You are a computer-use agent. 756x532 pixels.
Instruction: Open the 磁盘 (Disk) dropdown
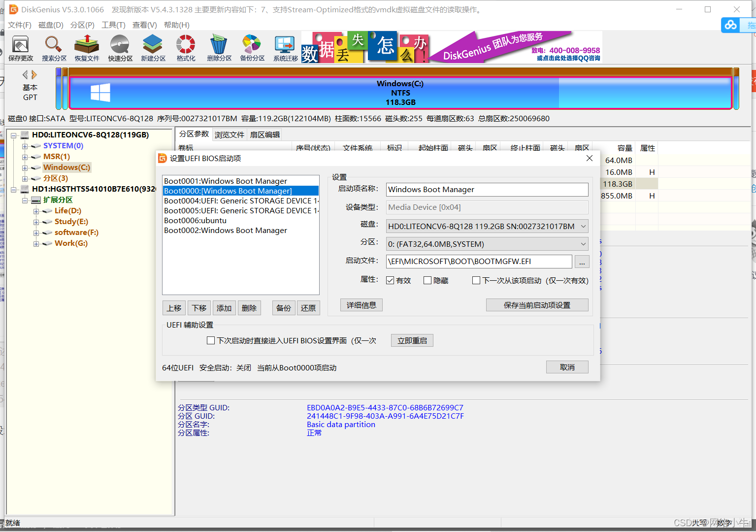487,226
